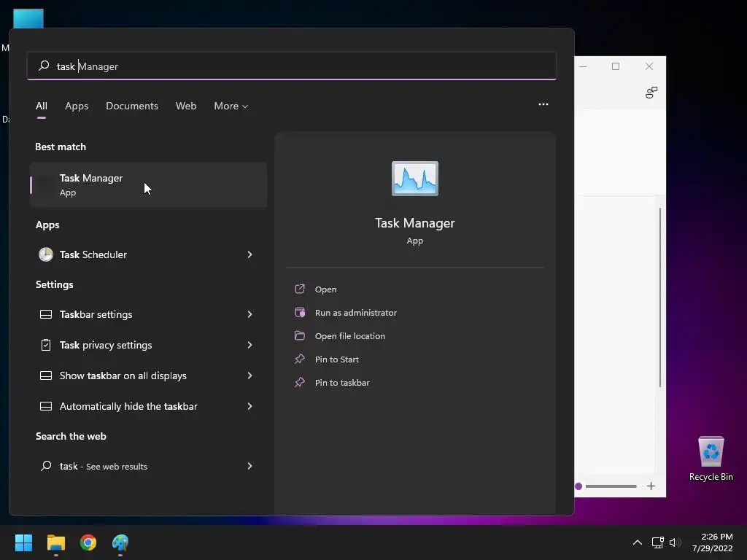The image size is (747, 560).
Task: Select Pin to Start
Action: click(x=337, y=359)
